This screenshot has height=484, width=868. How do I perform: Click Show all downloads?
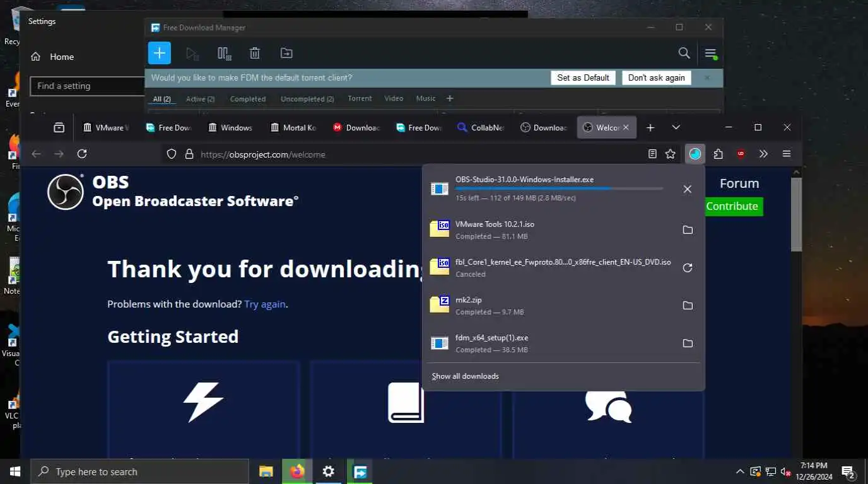466,376
